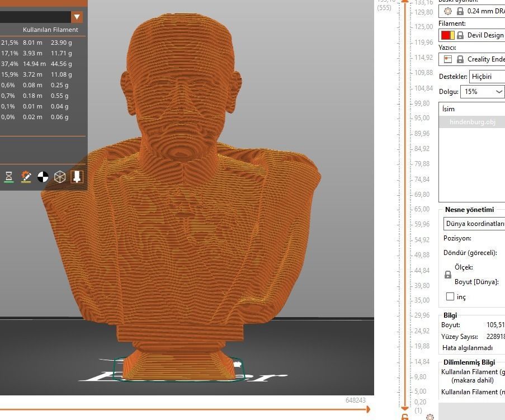Click the hourglass estimated time icon
The height and width of the screenshot is (420, 505).
(9, 177)
